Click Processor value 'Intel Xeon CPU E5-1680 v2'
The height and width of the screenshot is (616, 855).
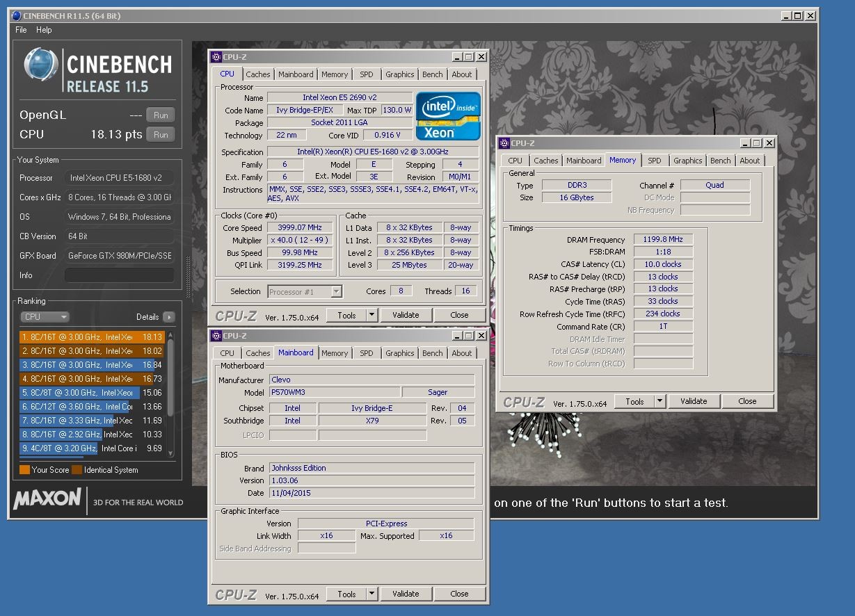pyautogui.click(x=120, y=178)
